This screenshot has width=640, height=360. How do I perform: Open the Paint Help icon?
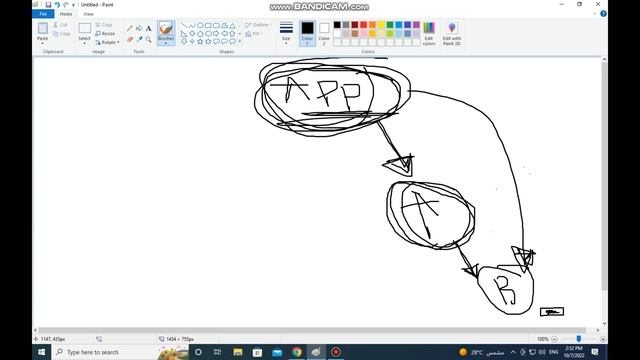pos(603,13)
